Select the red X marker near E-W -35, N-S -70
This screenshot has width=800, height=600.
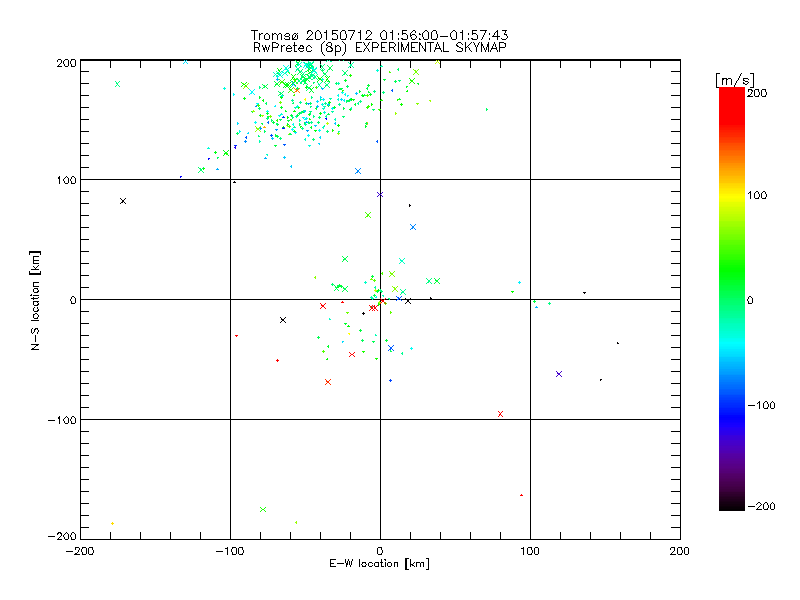pos(328,382)
